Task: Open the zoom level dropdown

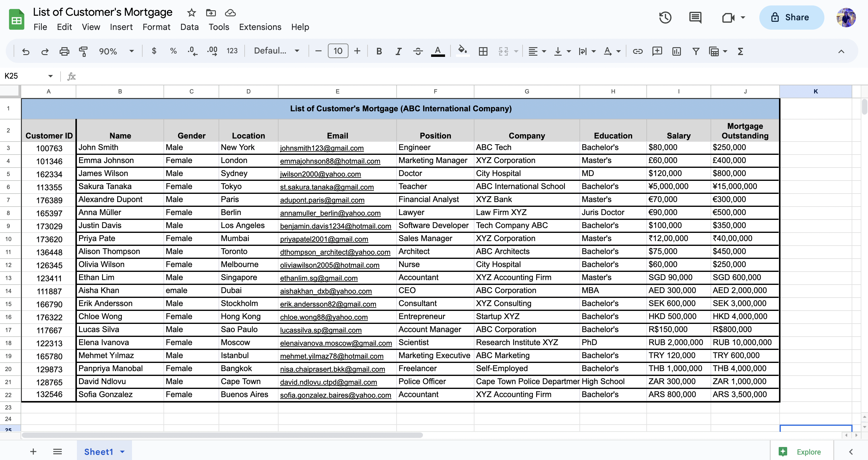Action: 116,51
